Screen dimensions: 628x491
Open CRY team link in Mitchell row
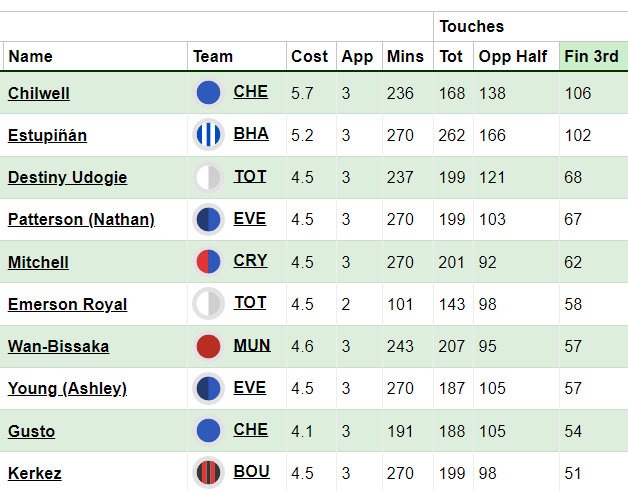tap(250, 261)
